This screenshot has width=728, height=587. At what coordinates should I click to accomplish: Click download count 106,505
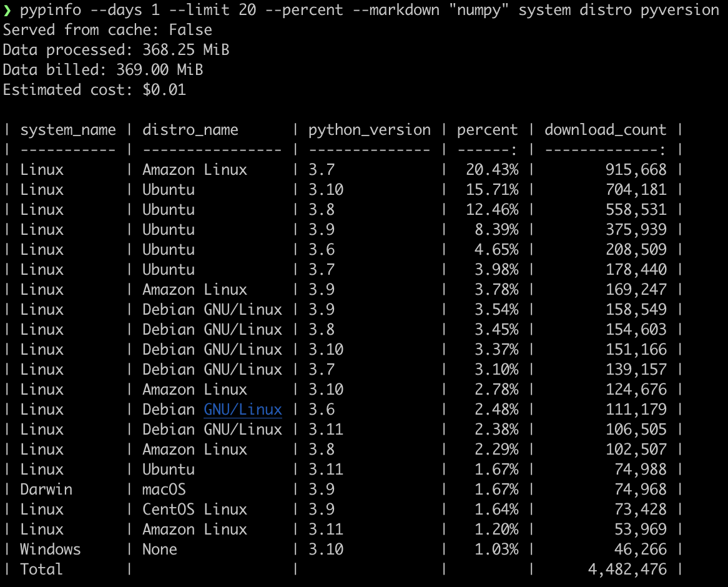point(636,429)
